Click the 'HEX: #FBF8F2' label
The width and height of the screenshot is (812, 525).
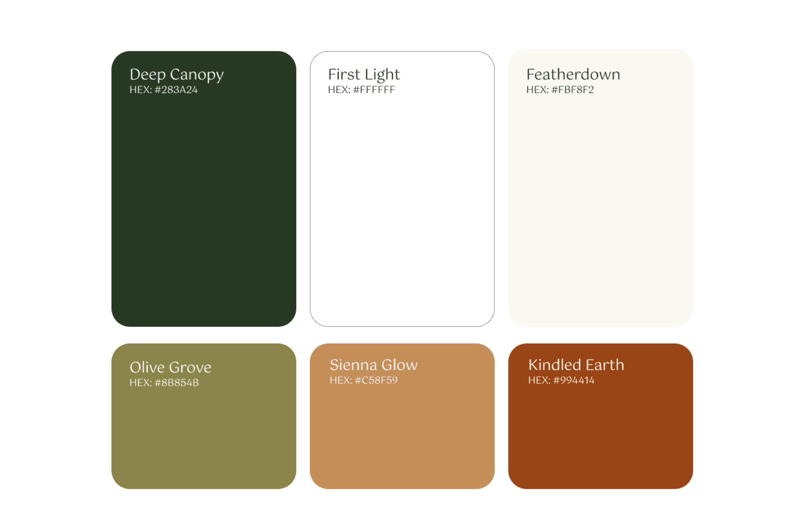(560, 90)
